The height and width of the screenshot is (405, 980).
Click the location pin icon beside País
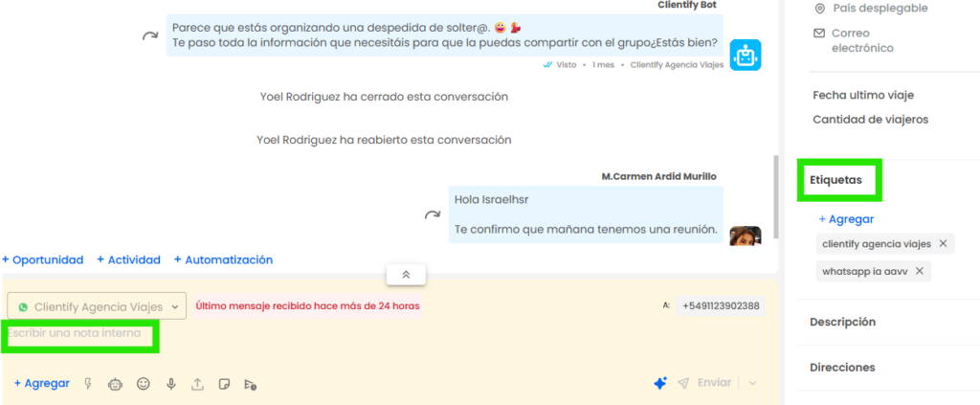819,8
